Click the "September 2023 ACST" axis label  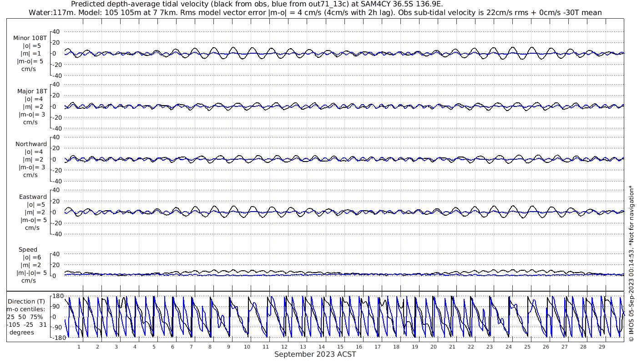point(315,354)
